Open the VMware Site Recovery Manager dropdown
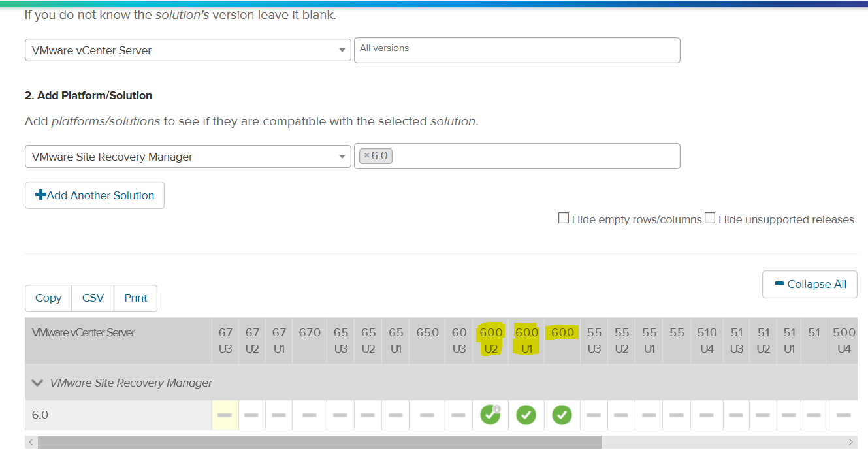 188,157
